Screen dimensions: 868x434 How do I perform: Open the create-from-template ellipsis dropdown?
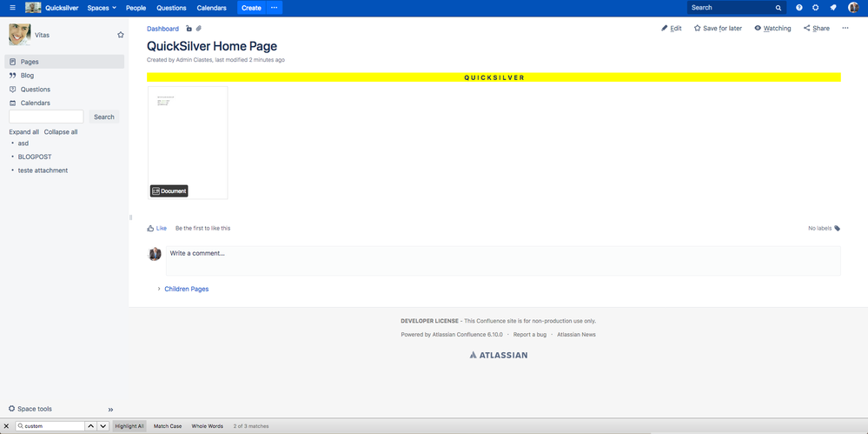point(274,8)
